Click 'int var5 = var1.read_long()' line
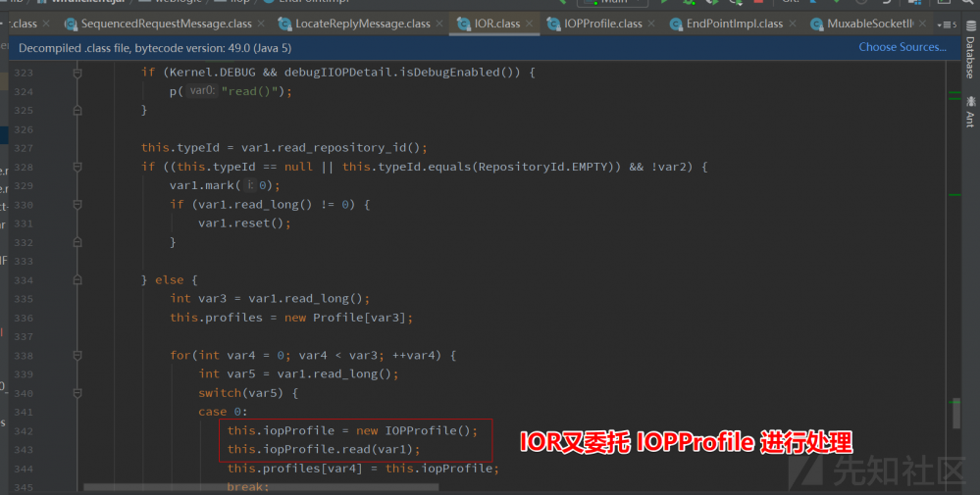980x495 pixels. pos(298,373)
